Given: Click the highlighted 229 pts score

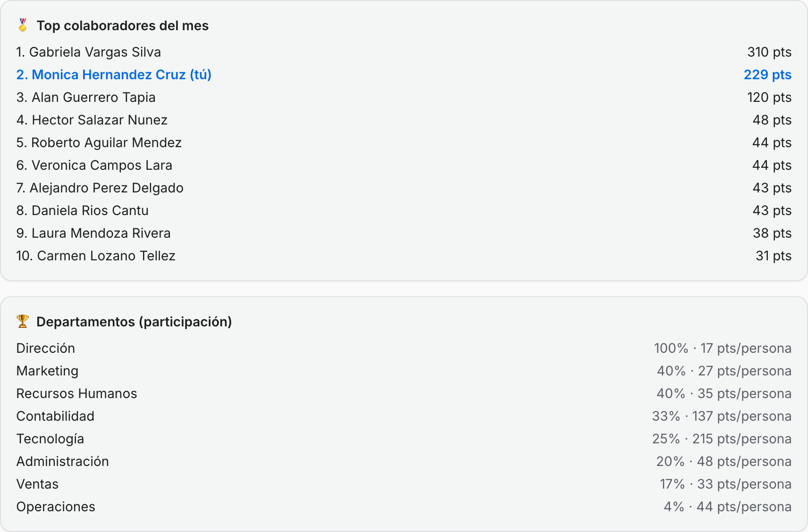Looking at the screenshot, I should tap(767, 75).
